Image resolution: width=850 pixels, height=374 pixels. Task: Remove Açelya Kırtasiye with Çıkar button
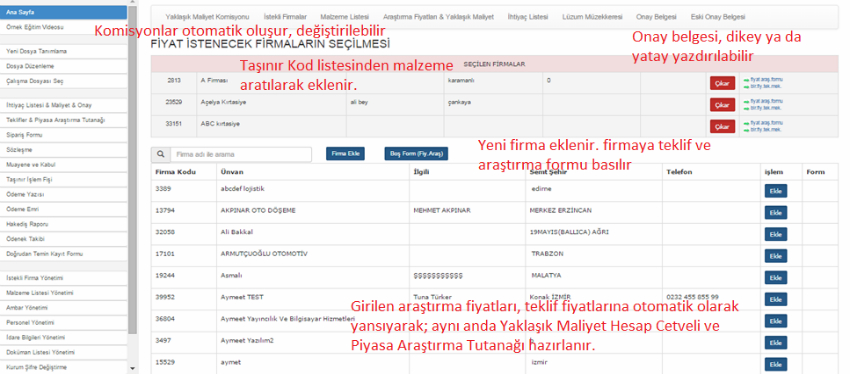[722, 105]
